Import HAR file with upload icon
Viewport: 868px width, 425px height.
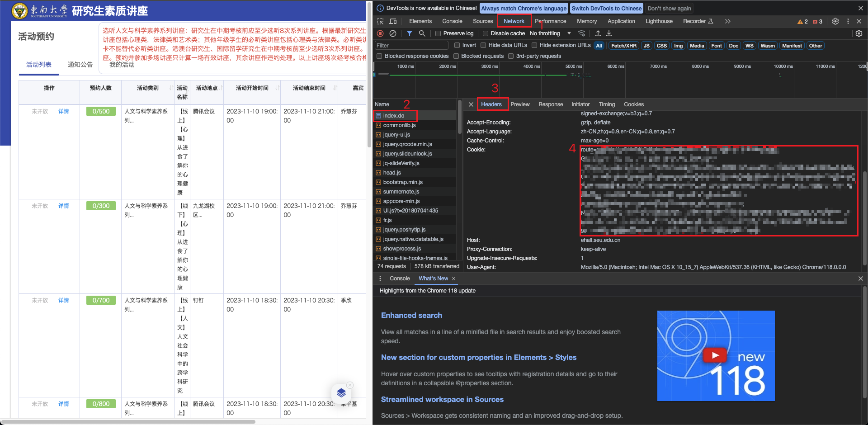598,33
